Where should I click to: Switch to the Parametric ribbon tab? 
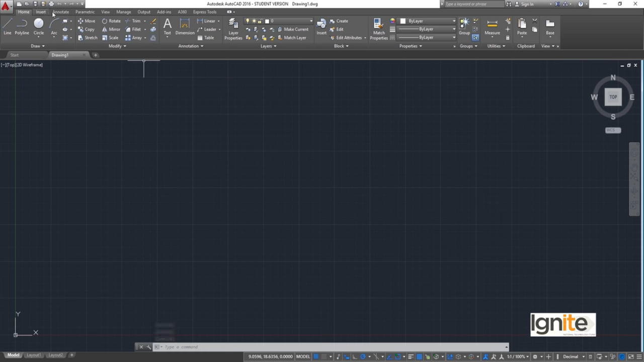(x=85, y=12)
